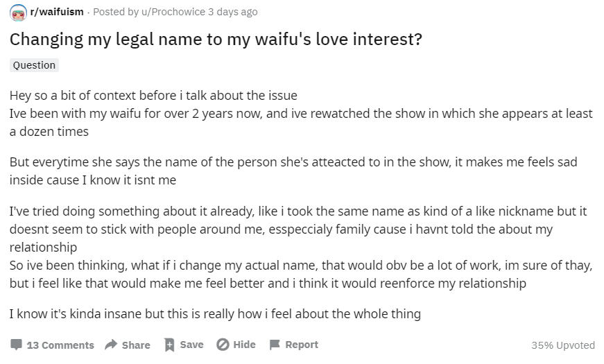
Task: Select the Question flair tag
Action: click(x=34, y=65)
